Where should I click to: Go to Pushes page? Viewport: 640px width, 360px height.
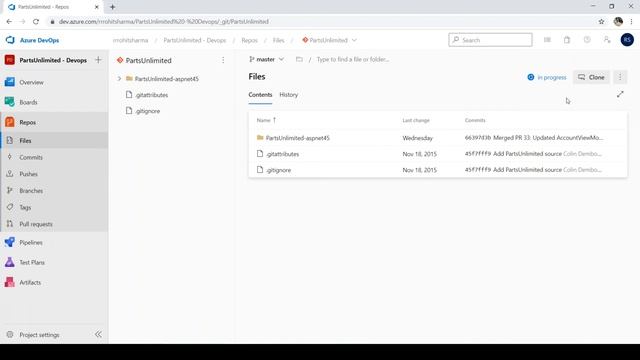coord(28,174)
